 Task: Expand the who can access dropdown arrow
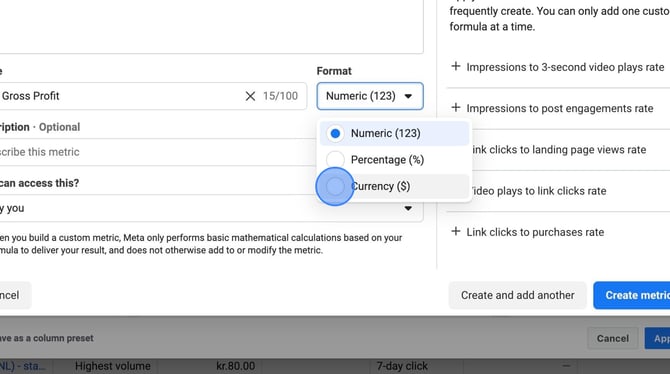click(408, 209)
